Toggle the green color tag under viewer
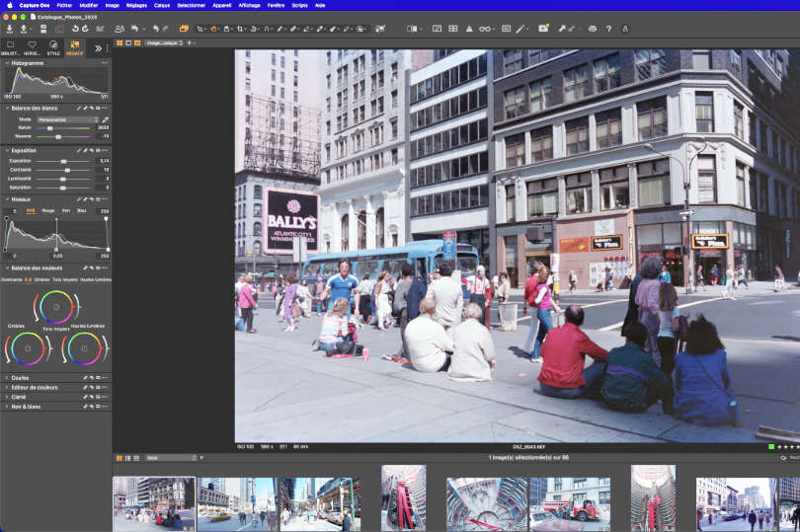 [771, 447]
